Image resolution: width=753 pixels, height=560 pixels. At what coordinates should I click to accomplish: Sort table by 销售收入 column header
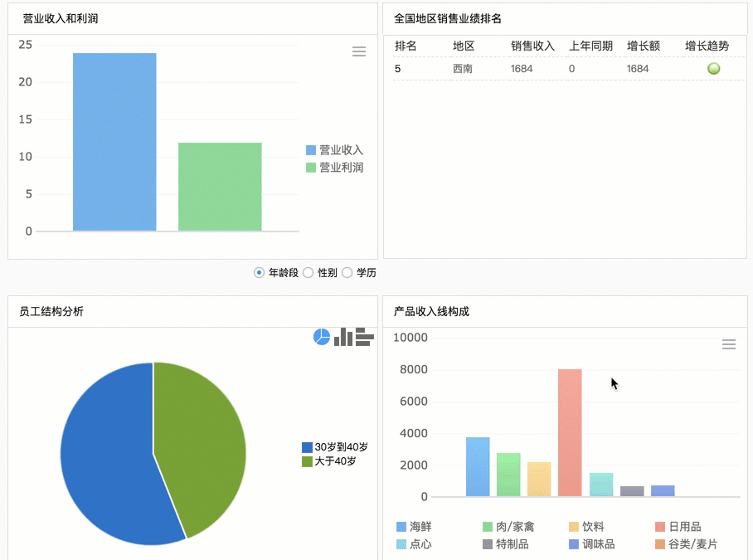click(532, 46)
